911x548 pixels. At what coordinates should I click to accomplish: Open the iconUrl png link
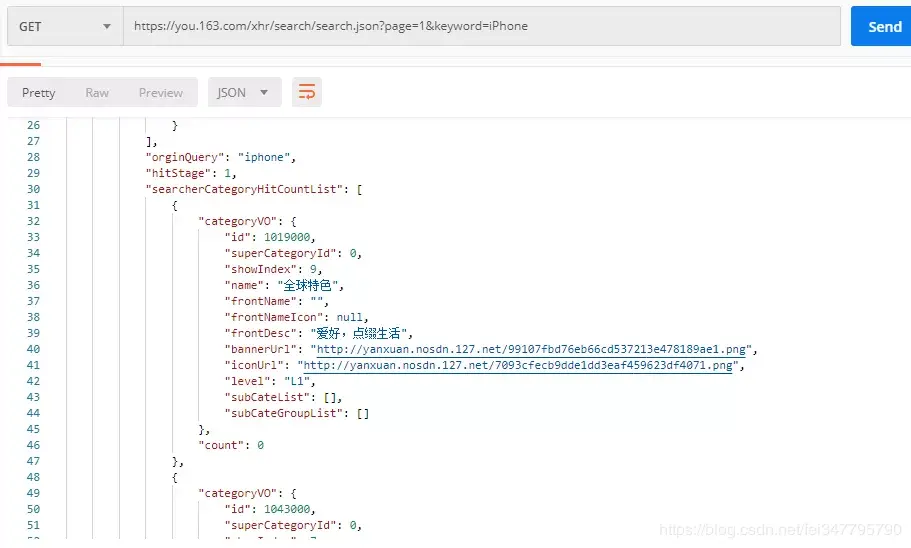tap(518, 366)
